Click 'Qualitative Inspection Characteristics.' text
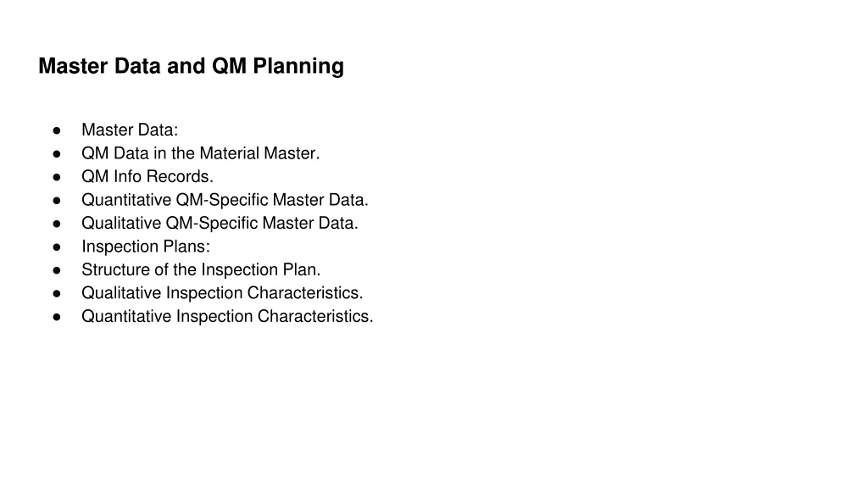This screenshot has width=868, height=488. click(222, 292)
